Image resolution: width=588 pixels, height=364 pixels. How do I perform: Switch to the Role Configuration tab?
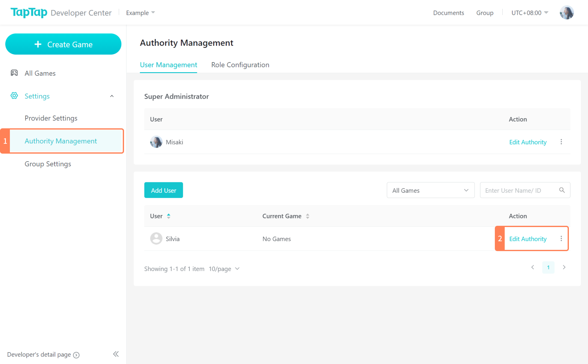point(240,65)
